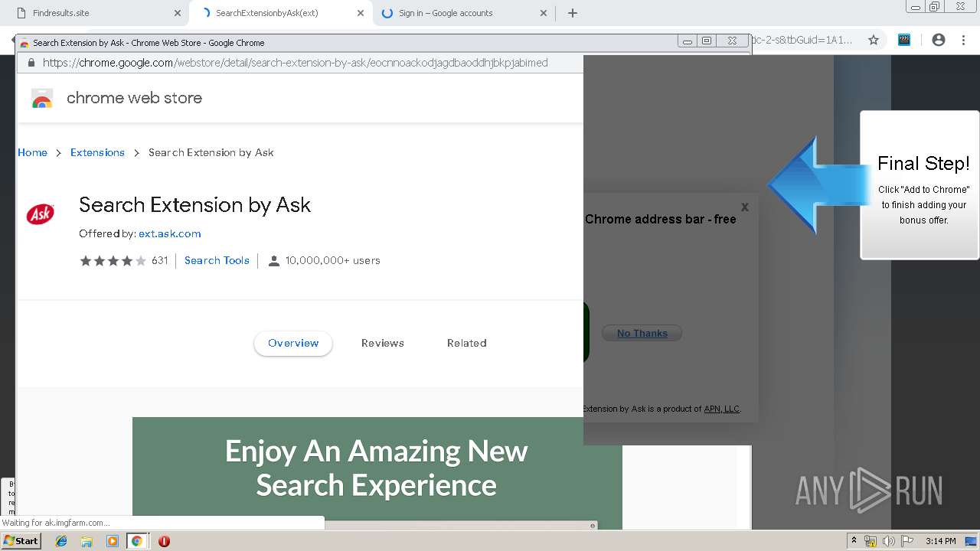Open the Action Center flag tray icon
Image resolution: width=980 pixels, height=551 pixels.
(907, 541)
